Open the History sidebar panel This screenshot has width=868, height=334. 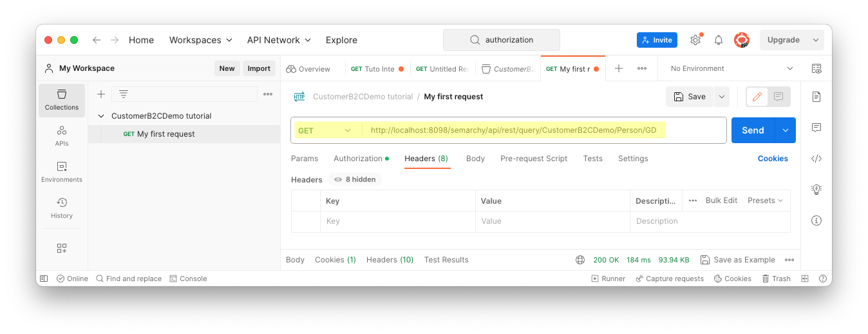62,208
